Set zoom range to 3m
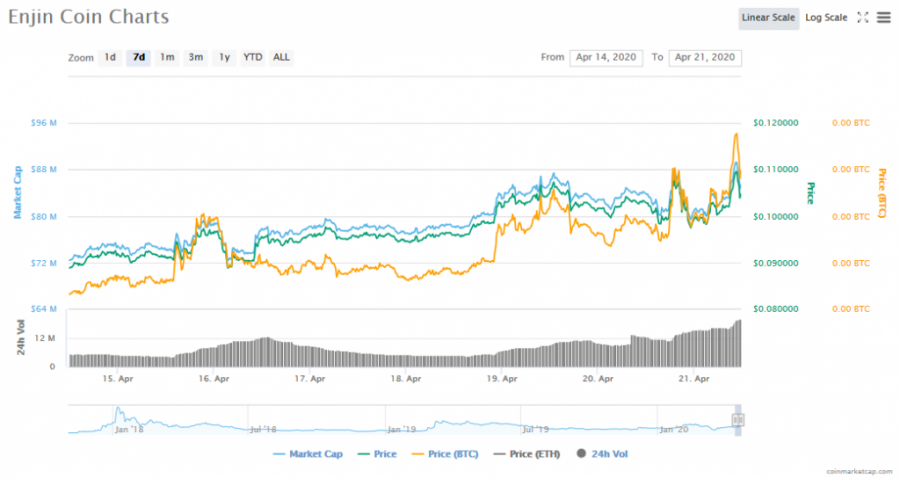 click(196, 57)
